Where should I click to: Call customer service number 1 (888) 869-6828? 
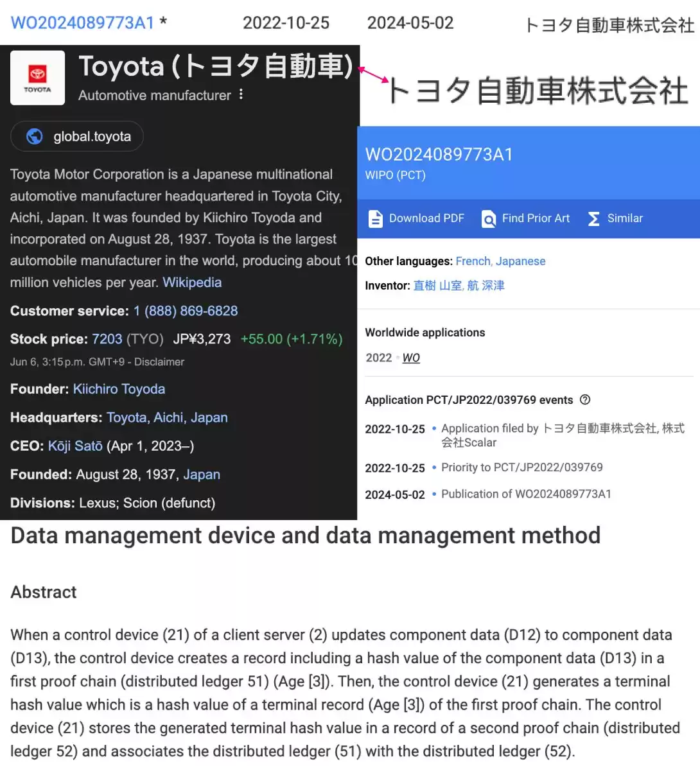pyautogui.click(x=186, y=311)
